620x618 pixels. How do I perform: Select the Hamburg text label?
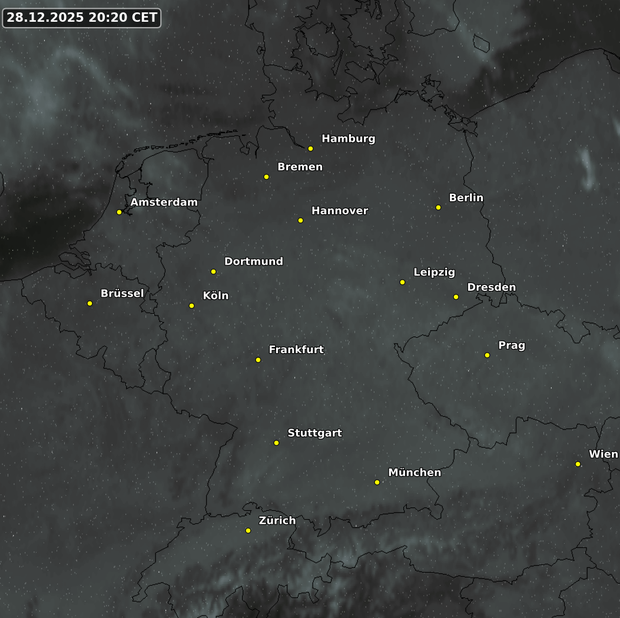tap(348, 139)
